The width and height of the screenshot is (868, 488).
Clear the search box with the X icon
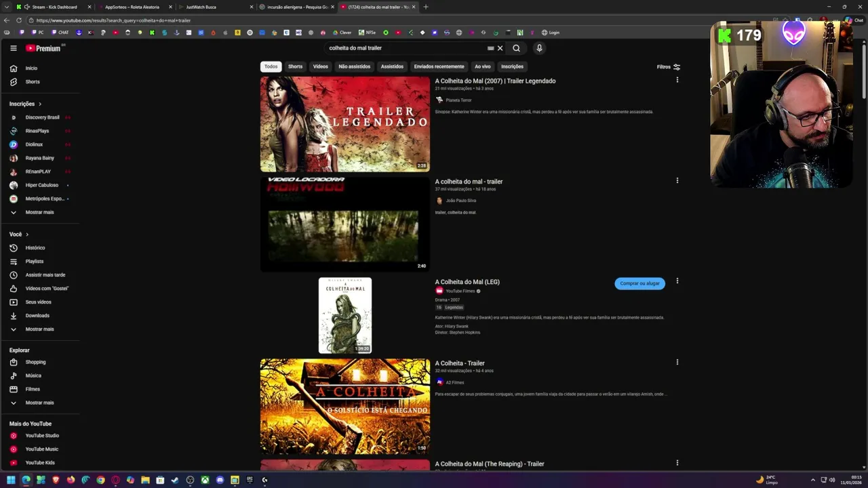500,48
